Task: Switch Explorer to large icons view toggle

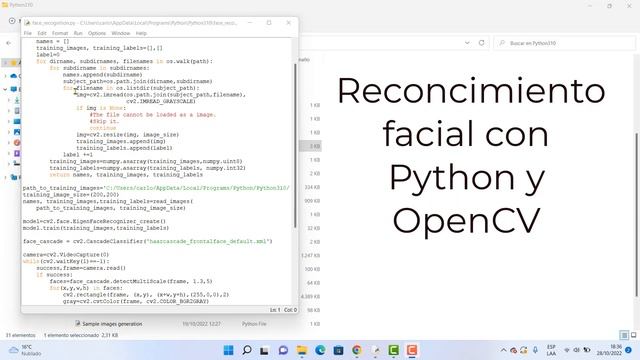Action: click(x=633, y=335)
